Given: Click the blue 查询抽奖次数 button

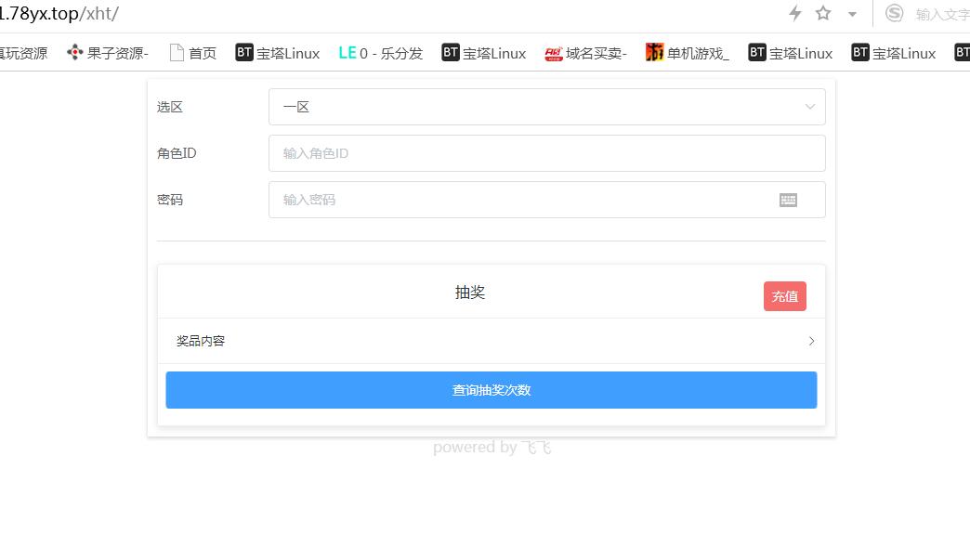Looking at the screenshot, I should coord(492,390).
